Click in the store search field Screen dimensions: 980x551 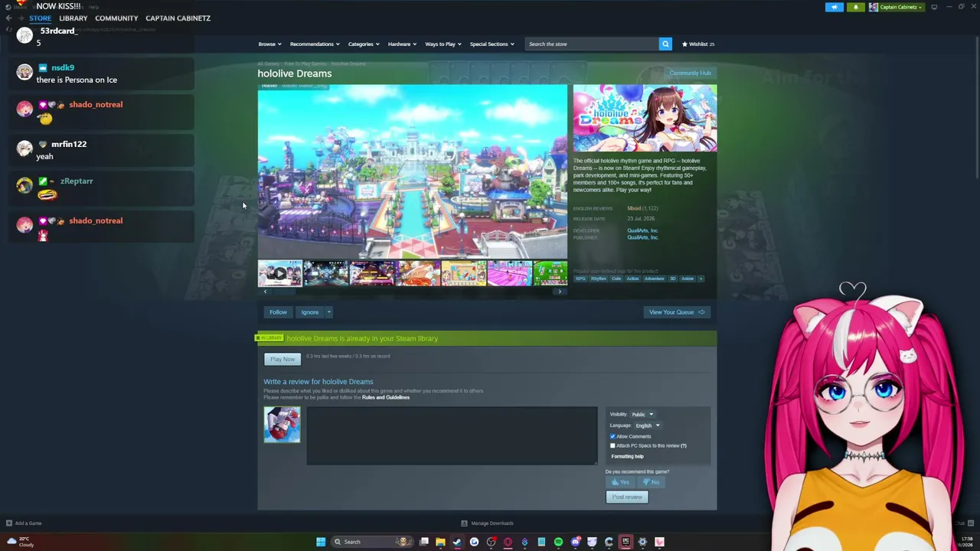coord(592,44)
